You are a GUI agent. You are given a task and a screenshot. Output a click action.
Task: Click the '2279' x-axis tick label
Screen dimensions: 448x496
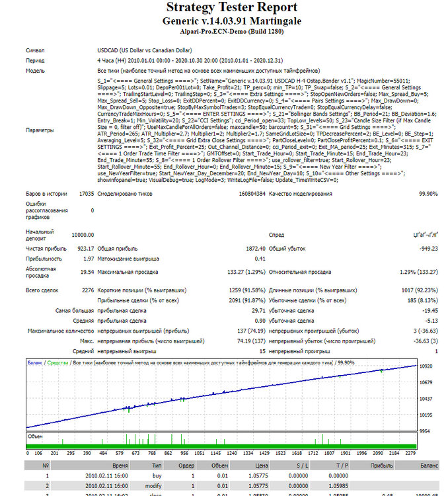point(410,453)
